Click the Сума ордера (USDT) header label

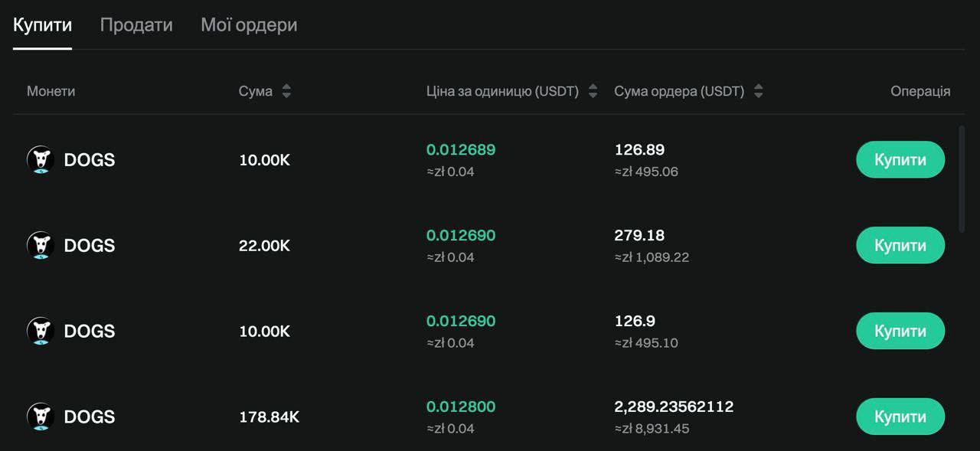[x=678, y=91]
